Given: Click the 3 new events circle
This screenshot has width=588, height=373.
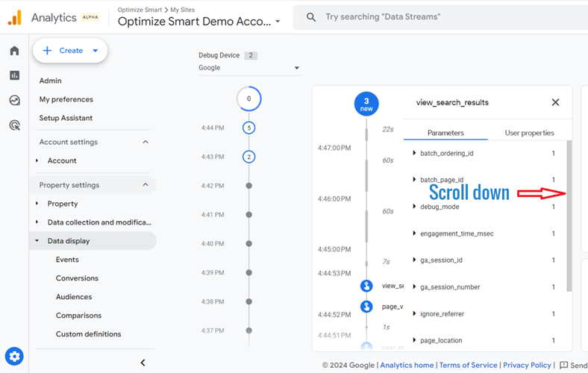Looking at the screenshot, I should (x=366, y=104).
